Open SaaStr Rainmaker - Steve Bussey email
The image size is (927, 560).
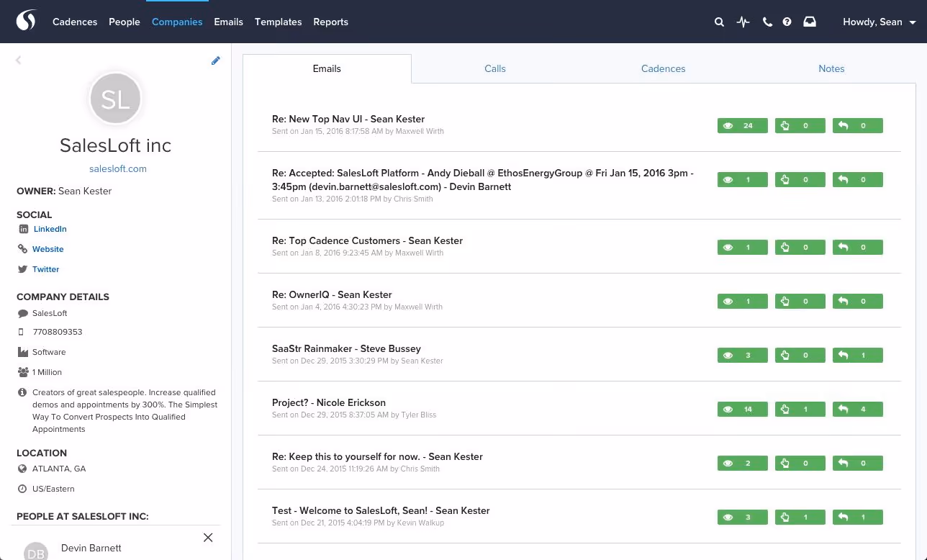346,349
